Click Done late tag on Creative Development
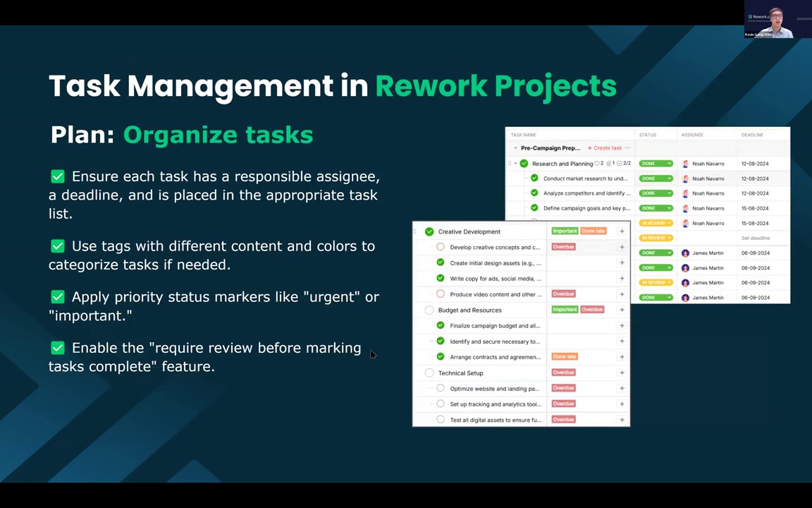 pyautogui.click(x=593, y=231)
